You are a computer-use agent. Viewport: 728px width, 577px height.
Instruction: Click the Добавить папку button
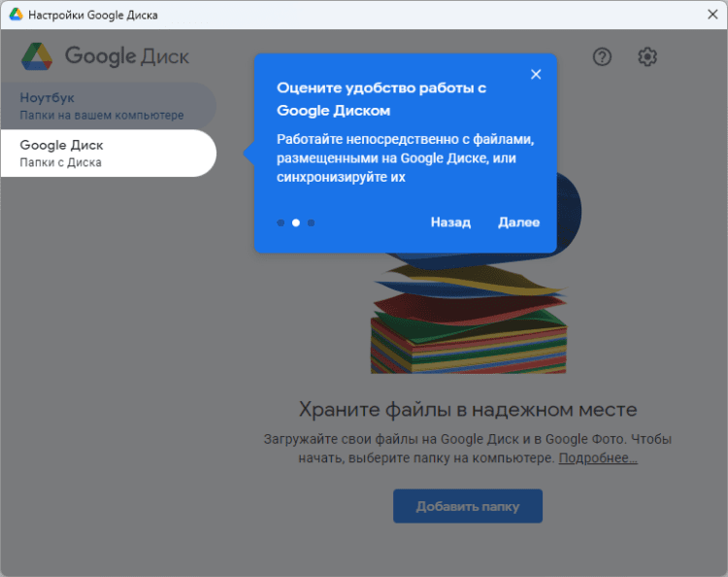[468, 506]
